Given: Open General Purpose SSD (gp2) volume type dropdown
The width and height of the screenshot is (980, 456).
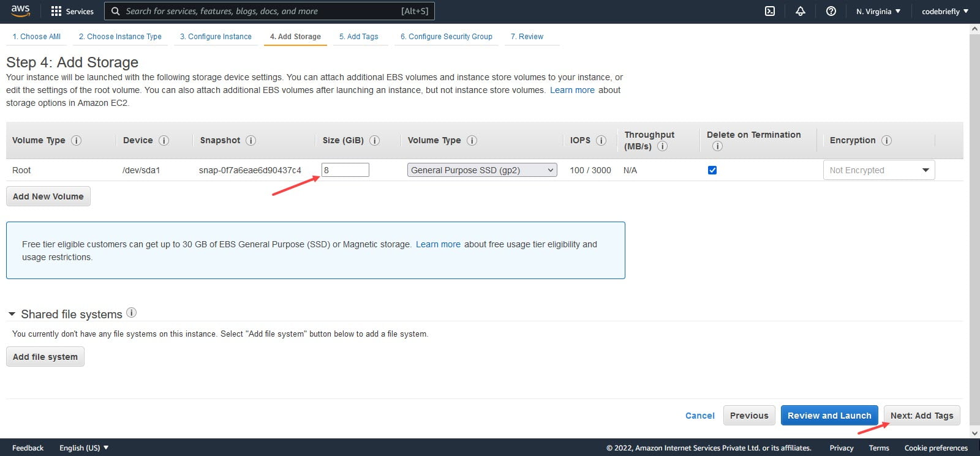Looking at the screenshot, I should click(482, 170).
